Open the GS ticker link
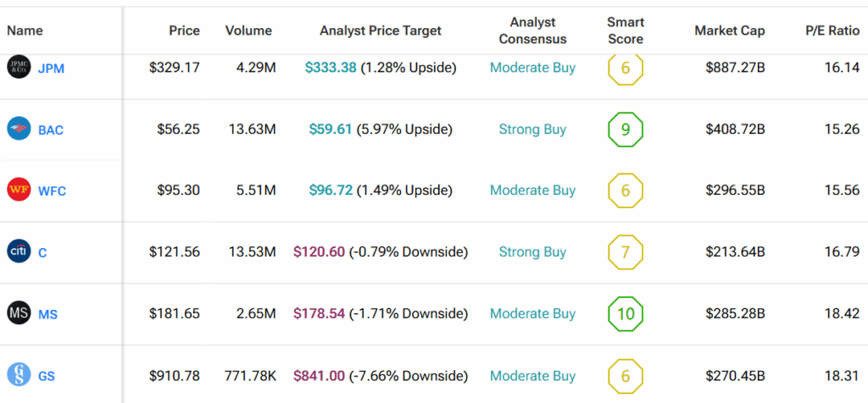This screenshot has width=868, height=403. (x=47, y=376)
